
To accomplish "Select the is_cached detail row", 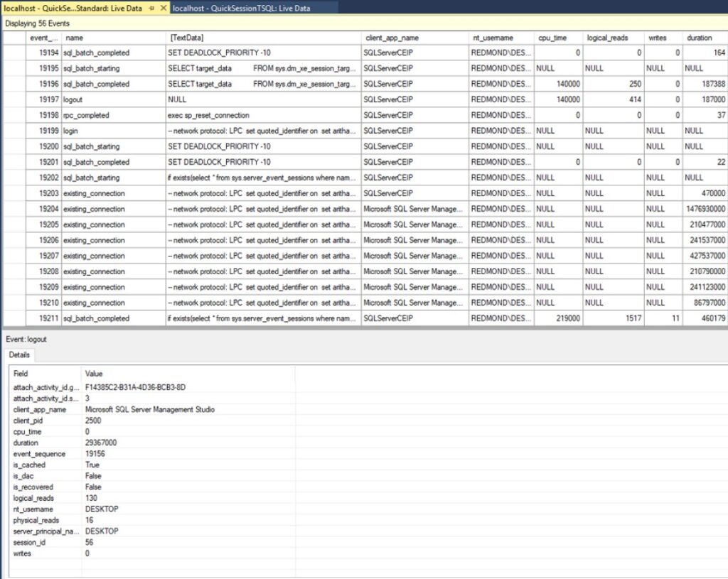I will pos(152,465).
